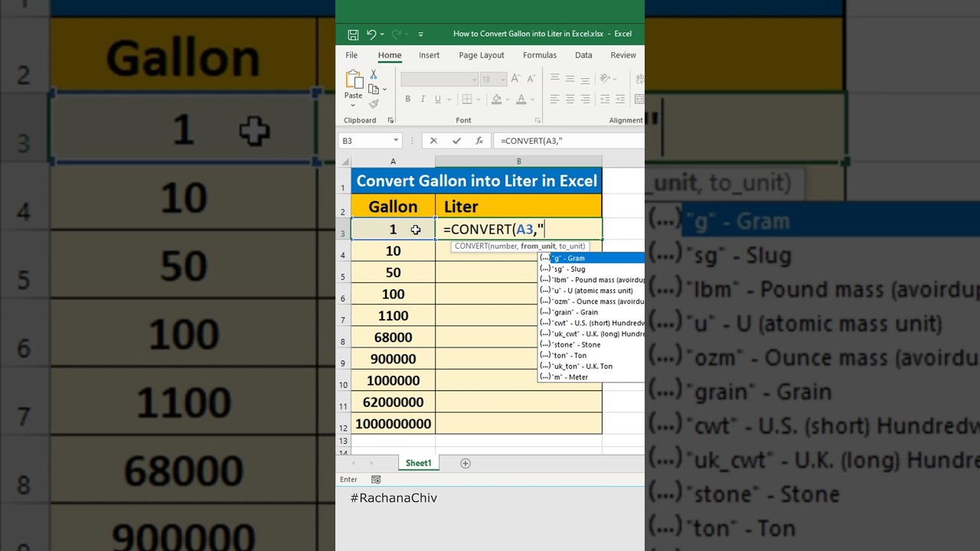Add a new sheet with plus button
The height and width of the screenshot is (551, 980).
465,463
